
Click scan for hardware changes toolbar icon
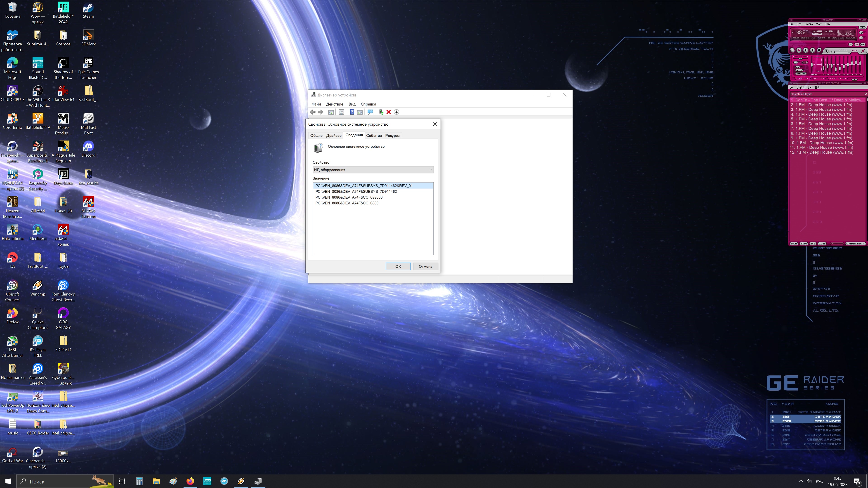click(x=370, y=112)
